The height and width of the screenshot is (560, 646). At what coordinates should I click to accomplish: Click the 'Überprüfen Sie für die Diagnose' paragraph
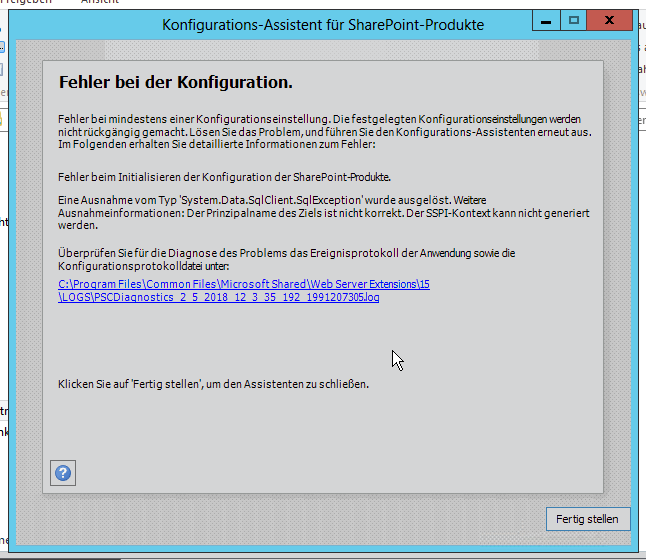(286, 259)
